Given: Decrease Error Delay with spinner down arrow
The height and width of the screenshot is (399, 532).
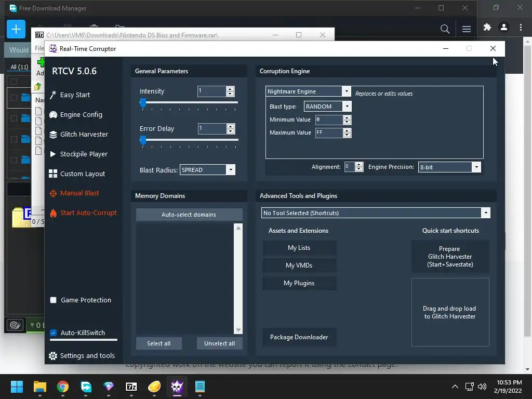Looking at the screenshot, I should pos(230,131).
